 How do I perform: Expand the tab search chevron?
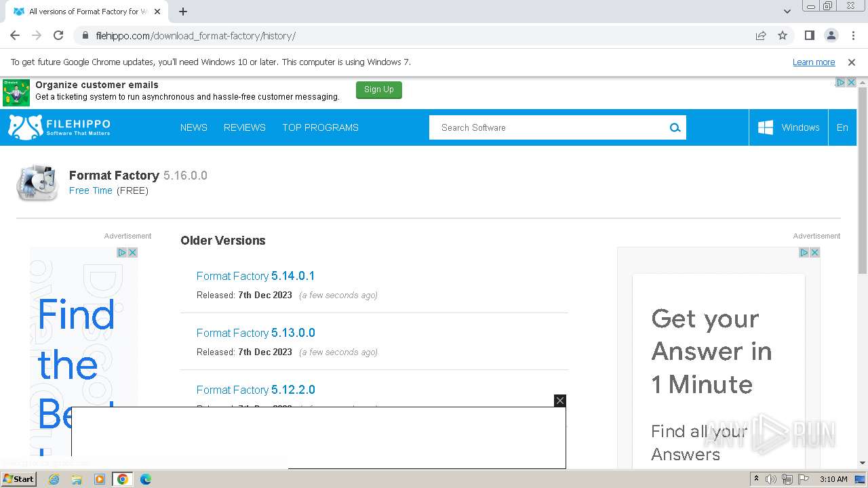click(787, 12)
